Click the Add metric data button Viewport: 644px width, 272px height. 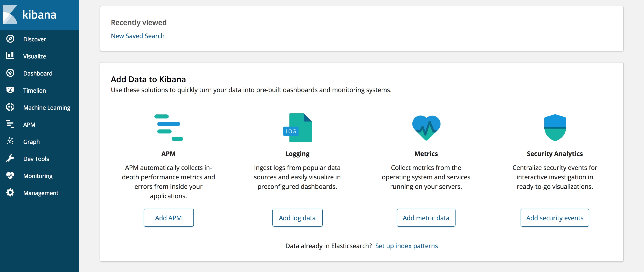click(426, 218)
